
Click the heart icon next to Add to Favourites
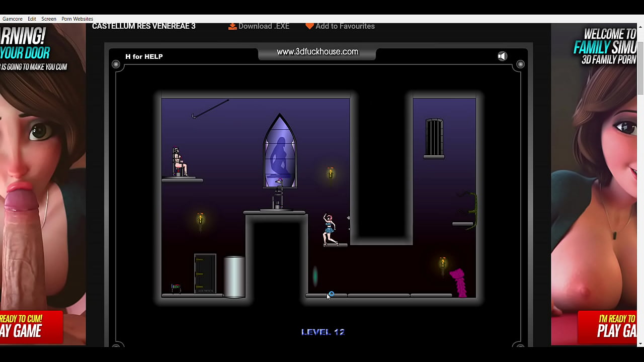pyautogui.click(x=310, y=26)
